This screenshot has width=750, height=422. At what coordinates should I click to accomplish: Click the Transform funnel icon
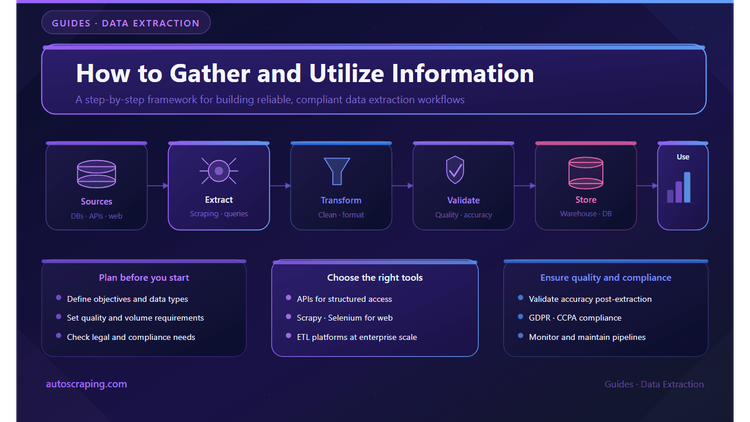pos(337,171)
